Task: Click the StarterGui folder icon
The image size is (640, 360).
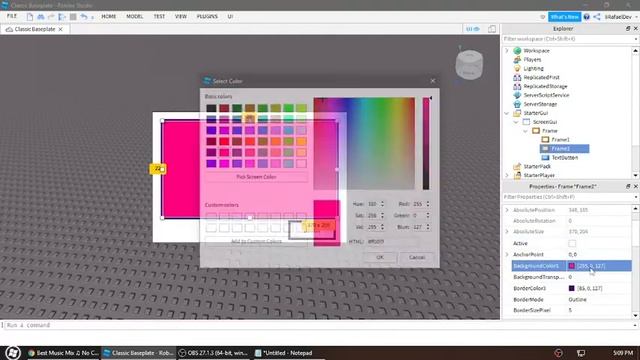Action: 517,113
